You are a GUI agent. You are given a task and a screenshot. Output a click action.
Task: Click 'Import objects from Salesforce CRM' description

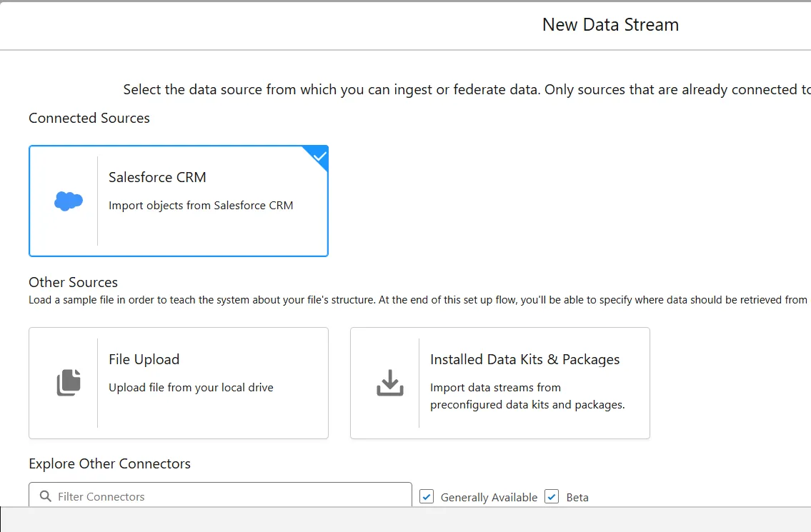[x=201, y=206]
